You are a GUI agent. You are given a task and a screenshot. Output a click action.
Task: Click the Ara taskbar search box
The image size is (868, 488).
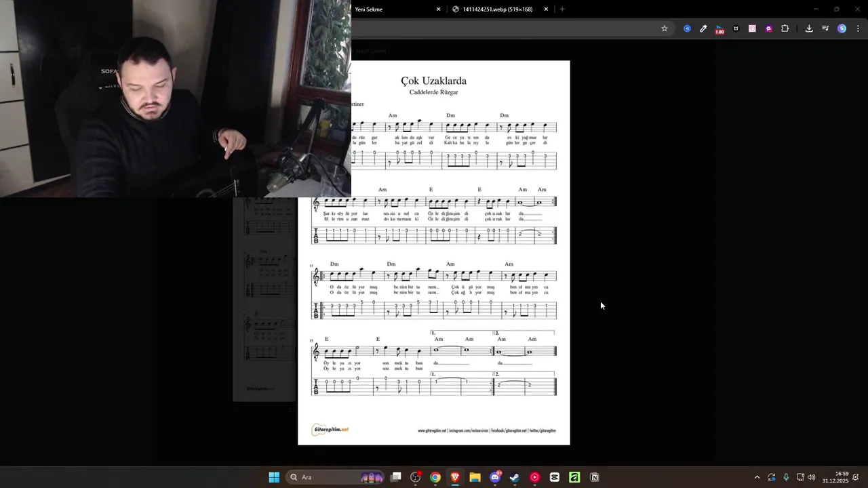[336, 477]
